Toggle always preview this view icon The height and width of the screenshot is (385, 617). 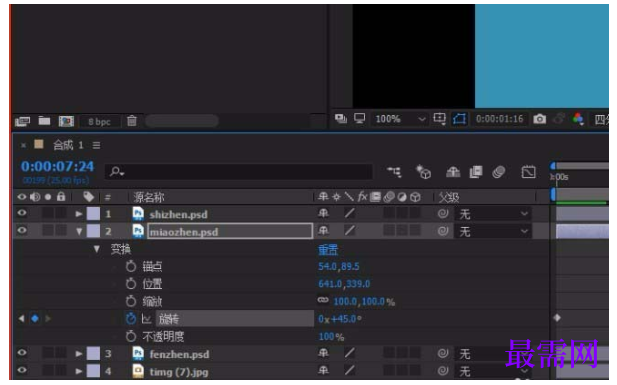point(341,118)
